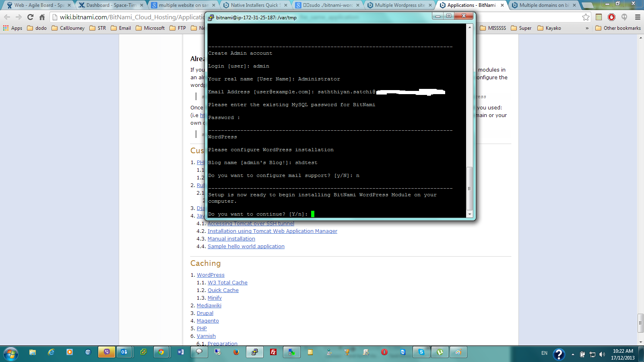Viewport: 644px width, 362px height.
Task: Open the Super bookmarks folder
Action: 521,28
